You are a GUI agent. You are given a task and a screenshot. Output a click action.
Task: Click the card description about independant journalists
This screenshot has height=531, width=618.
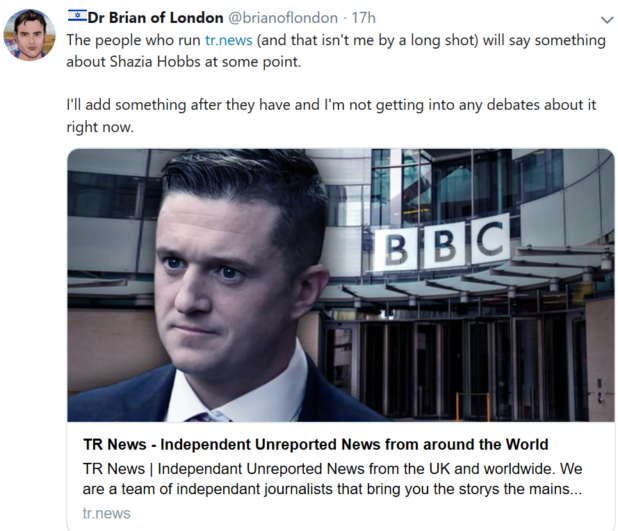(332, 479)
